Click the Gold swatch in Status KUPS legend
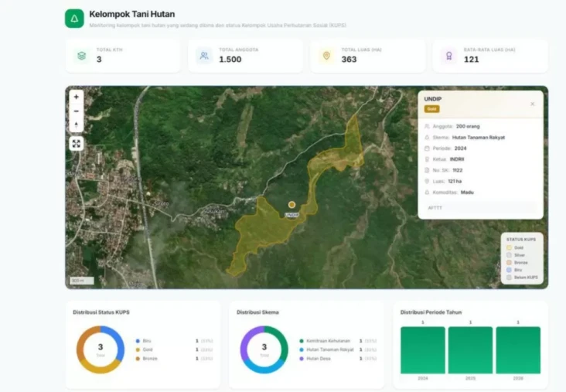566x392 pixels. coord(509,247)
